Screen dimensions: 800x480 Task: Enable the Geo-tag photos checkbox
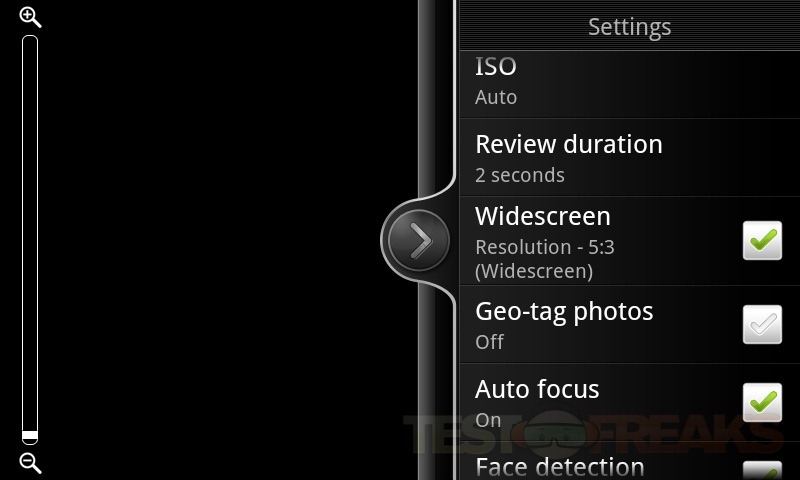pos(762,324)
